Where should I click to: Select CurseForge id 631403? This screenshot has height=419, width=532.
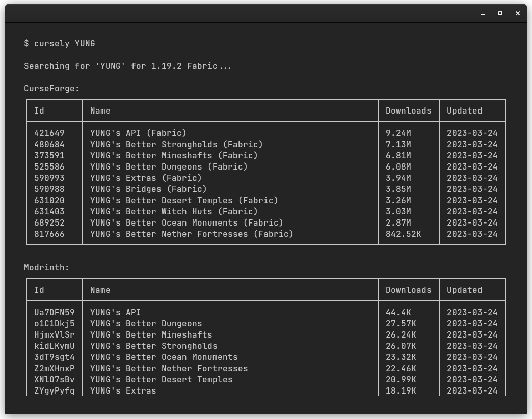pyautogui.click(x=49, y=211)
